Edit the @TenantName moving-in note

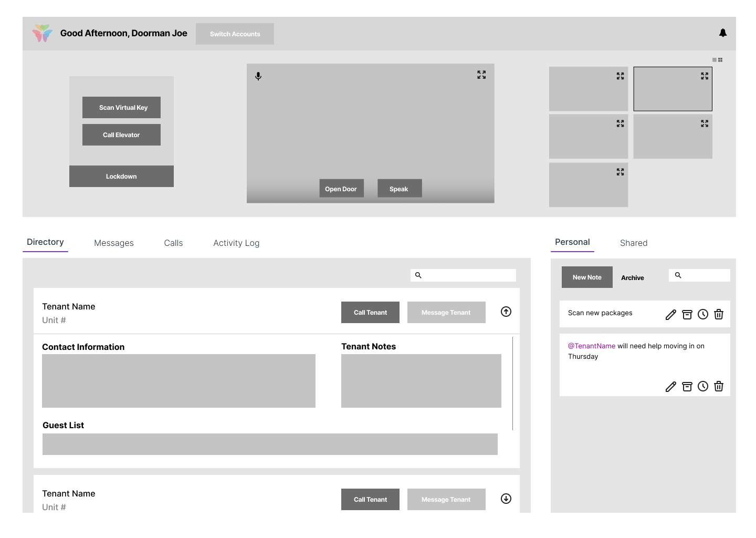670,387
